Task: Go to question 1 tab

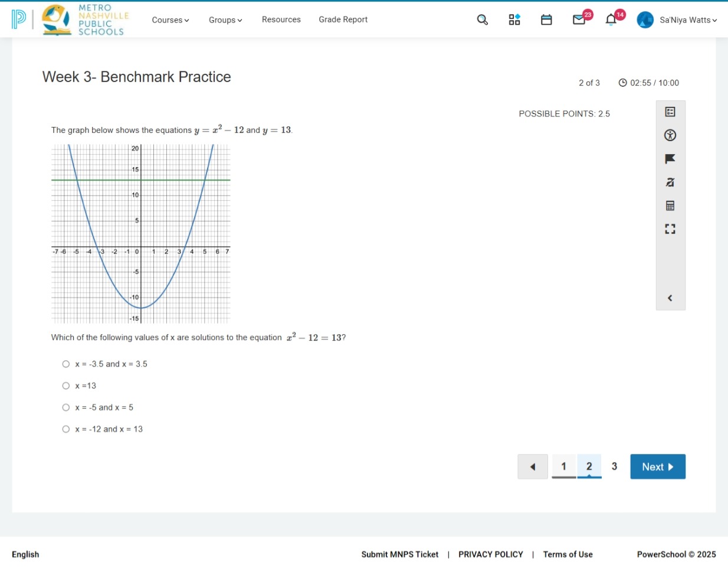Action: coord(564,466)
